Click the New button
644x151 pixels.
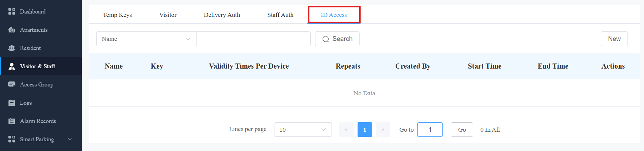tap(614, 39)
